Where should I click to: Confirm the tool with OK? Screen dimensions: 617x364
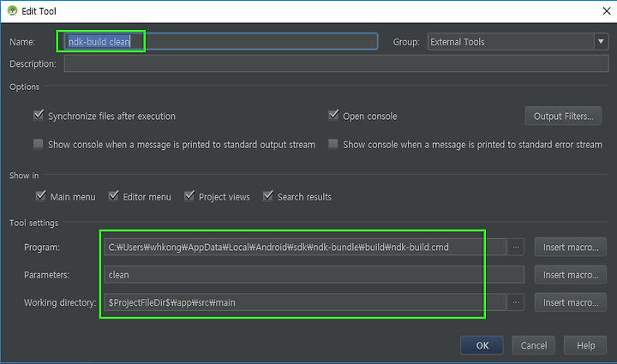[x=482, y=345]
